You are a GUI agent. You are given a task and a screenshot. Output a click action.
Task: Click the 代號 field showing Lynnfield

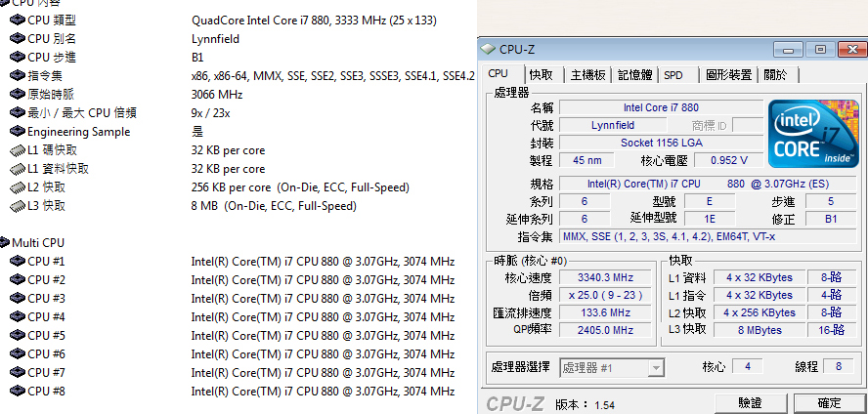point(613,126)
